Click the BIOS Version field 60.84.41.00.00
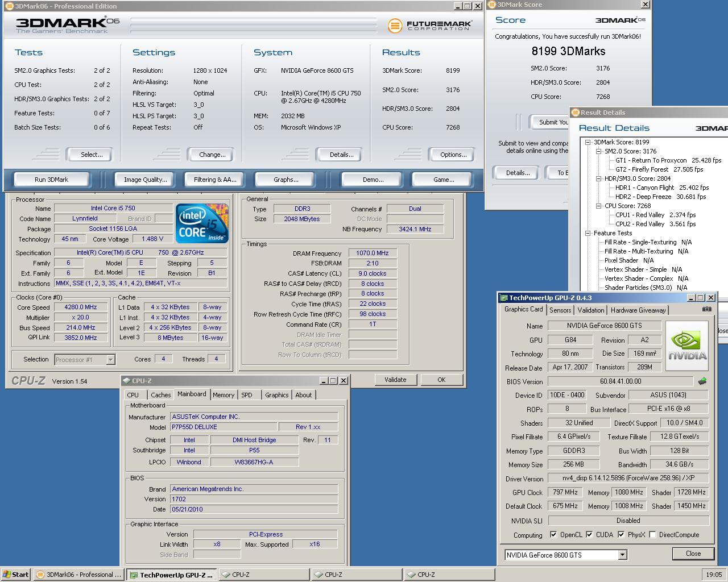 point(620,381)
